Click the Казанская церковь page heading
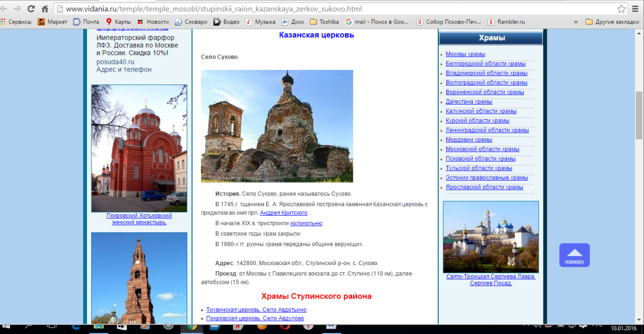Screen dimensions: 644x334 point(316,35)
